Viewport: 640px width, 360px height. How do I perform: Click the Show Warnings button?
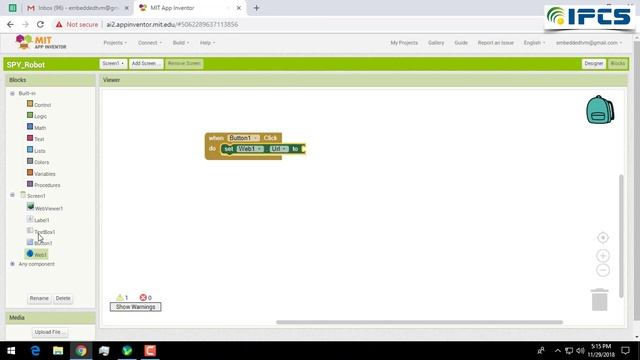pyautogui.click(x=136, y=307)
